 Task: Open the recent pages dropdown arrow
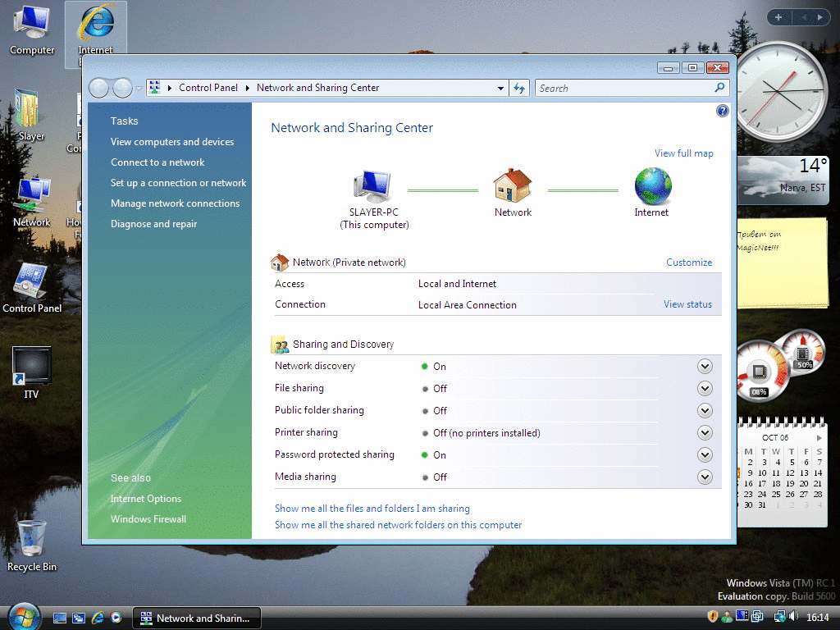(x=139, y=88)
